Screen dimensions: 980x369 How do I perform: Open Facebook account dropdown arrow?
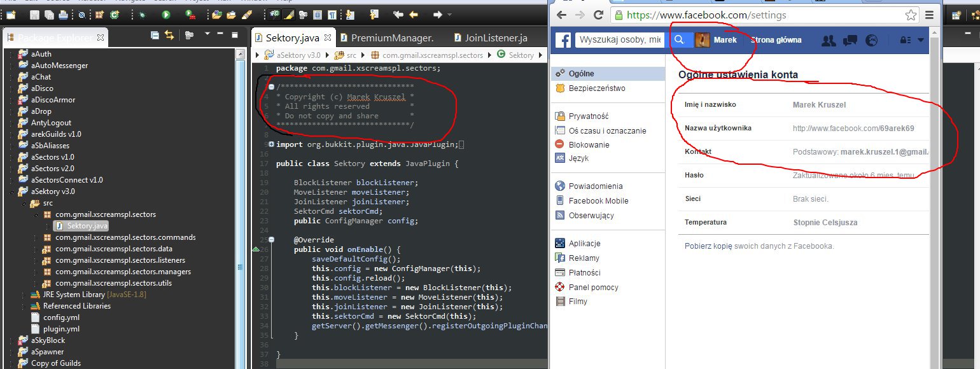pos(920,40)
